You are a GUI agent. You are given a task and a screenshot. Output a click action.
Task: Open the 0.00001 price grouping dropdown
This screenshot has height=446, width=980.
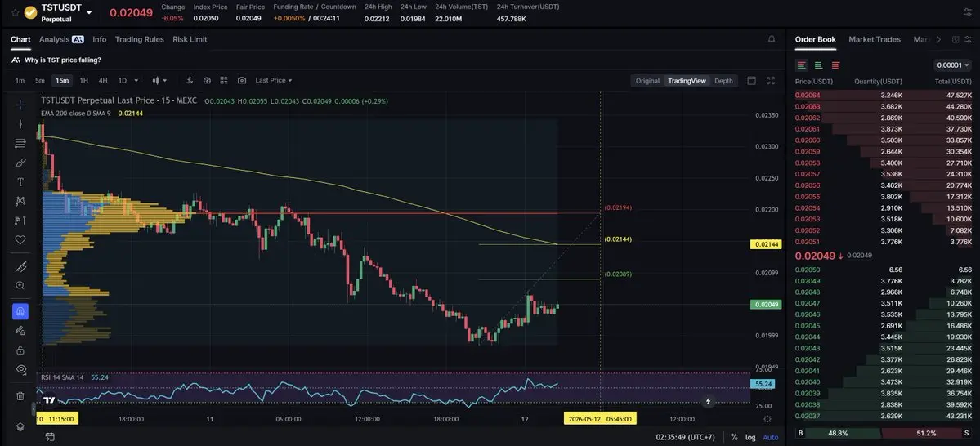coord(952,65)
